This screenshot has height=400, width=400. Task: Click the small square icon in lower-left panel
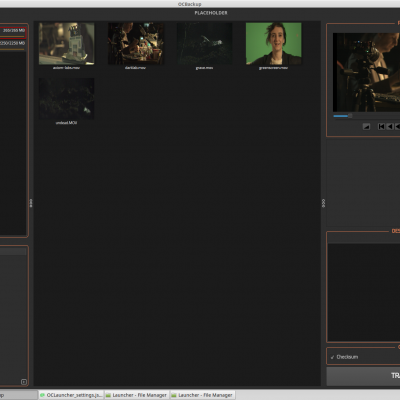click(24, 382)
